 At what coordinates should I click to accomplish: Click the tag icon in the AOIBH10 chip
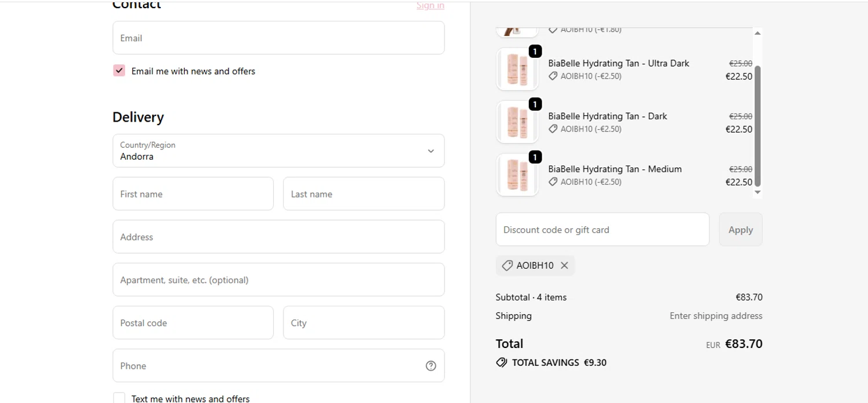507,265
